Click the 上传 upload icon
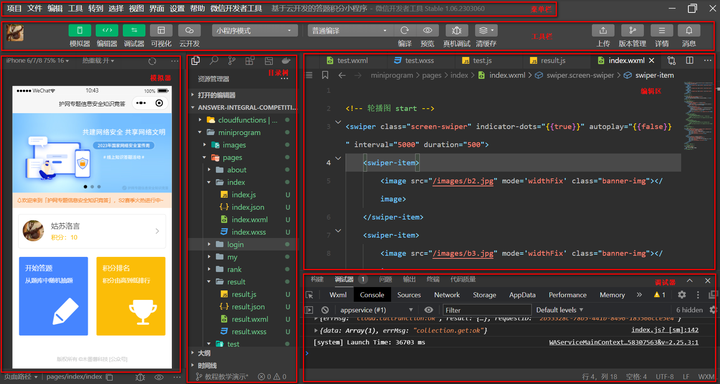Image resolution: width=720 pixels, height=384 pixels. coord(603,31)
